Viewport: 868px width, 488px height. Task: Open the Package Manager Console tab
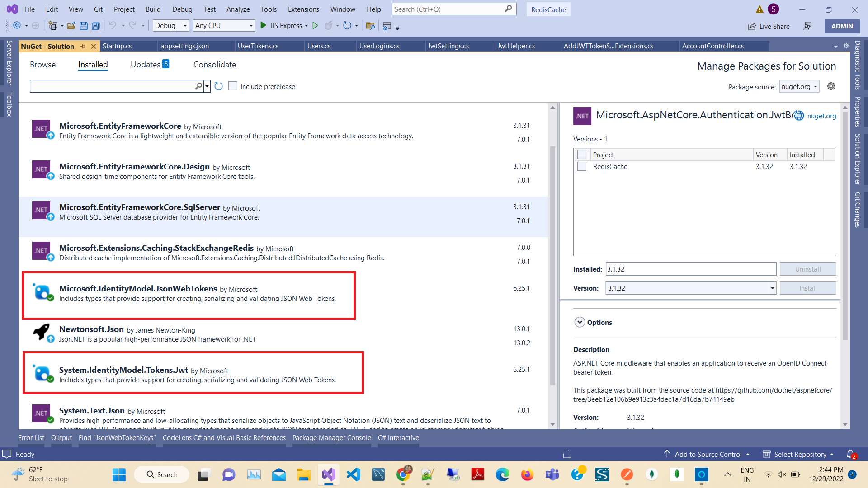(331, 437)
